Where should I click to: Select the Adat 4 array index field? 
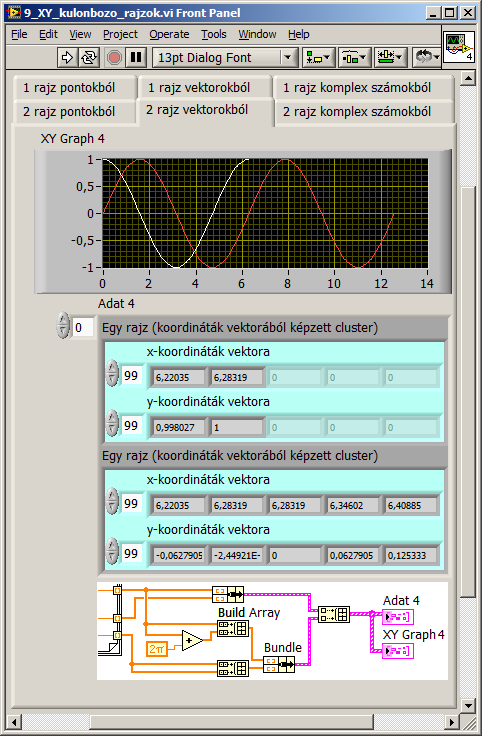click(x=83, y=327)
